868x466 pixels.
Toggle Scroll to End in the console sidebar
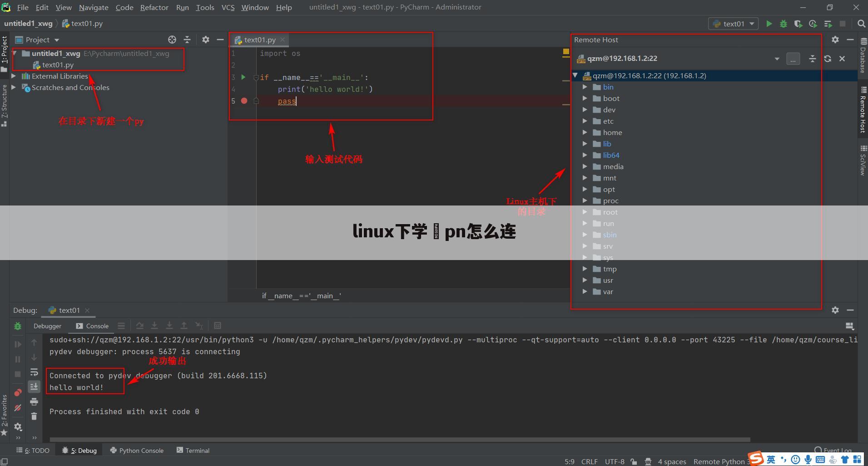34,387
